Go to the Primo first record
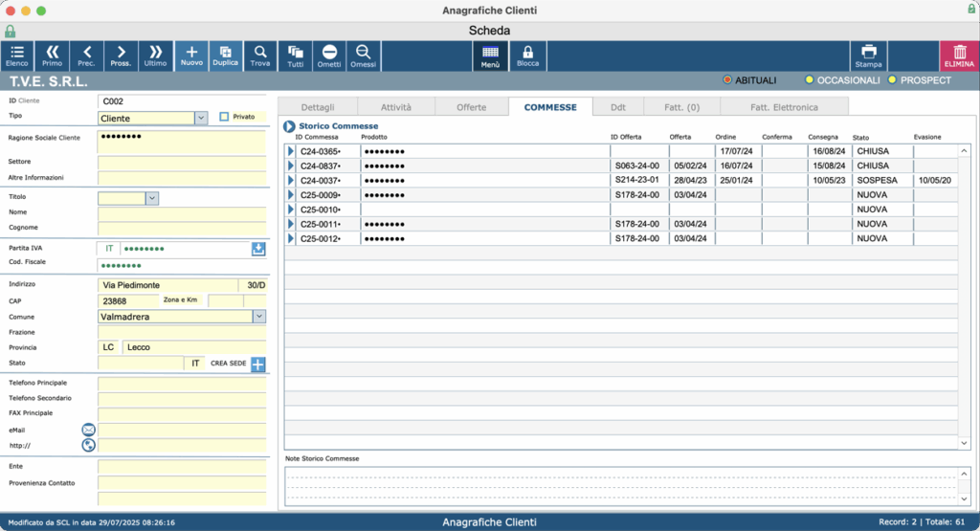The height and width of the screenshot is (531, 980). tap(52, 56)
